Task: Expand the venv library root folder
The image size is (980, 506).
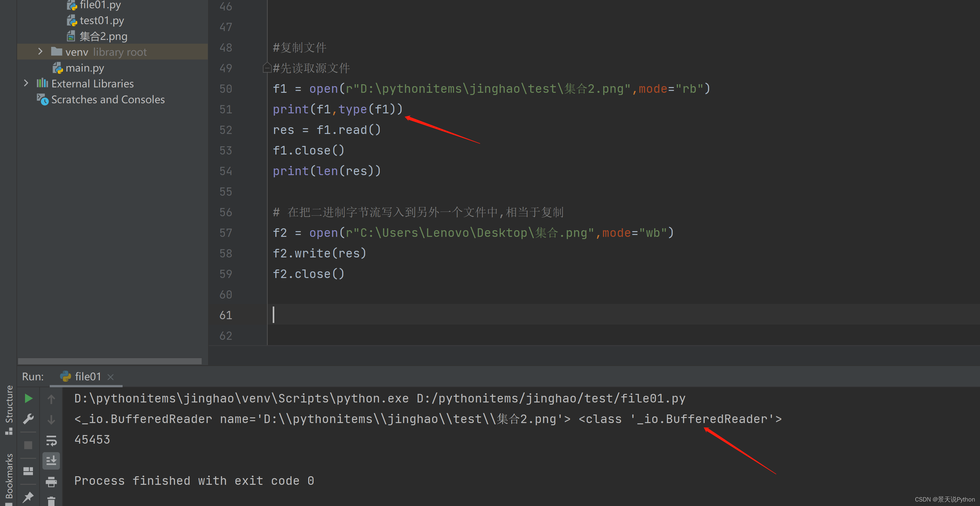Action: (x=40, y=51)
